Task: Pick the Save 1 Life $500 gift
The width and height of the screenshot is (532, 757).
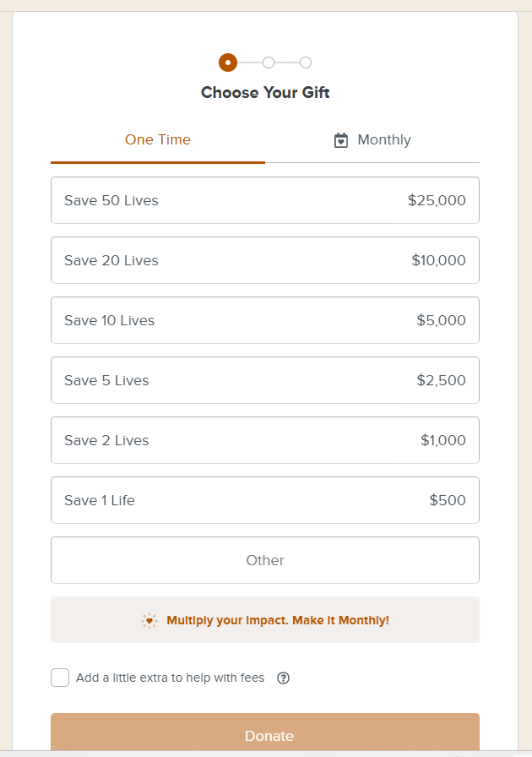Action: [x=265, y=500]
